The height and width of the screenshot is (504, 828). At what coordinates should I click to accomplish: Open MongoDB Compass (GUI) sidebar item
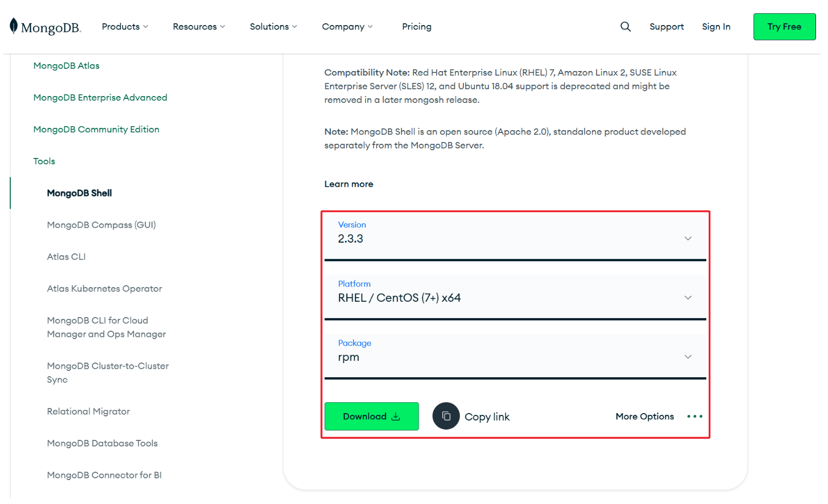point(101,225)
